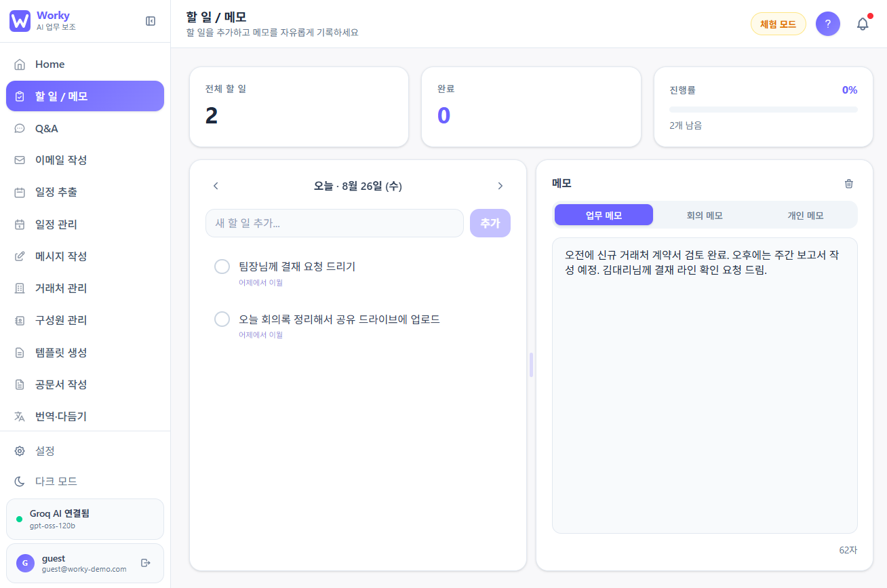The height and width of the screenshot is (588, 887).
Task: Delete the memo using the trash icon
Action: coord(848,184)
